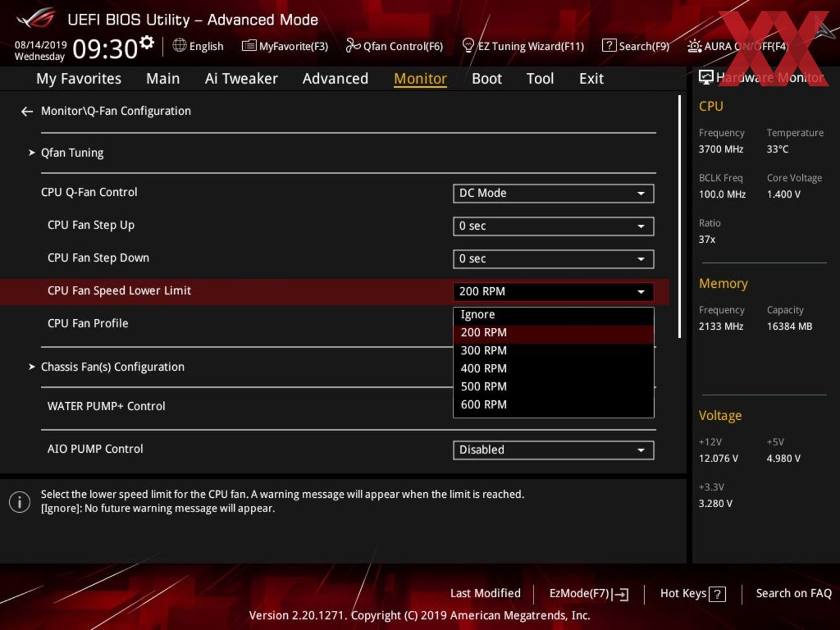Click the AURA light icon
Screen dimensions: 840x630
(x=694, y=46)
